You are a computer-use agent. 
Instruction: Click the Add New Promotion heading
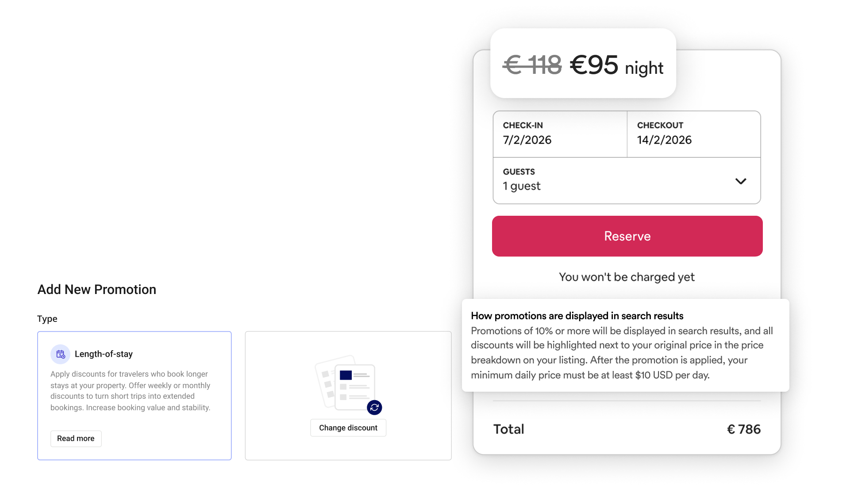(97, 290)
